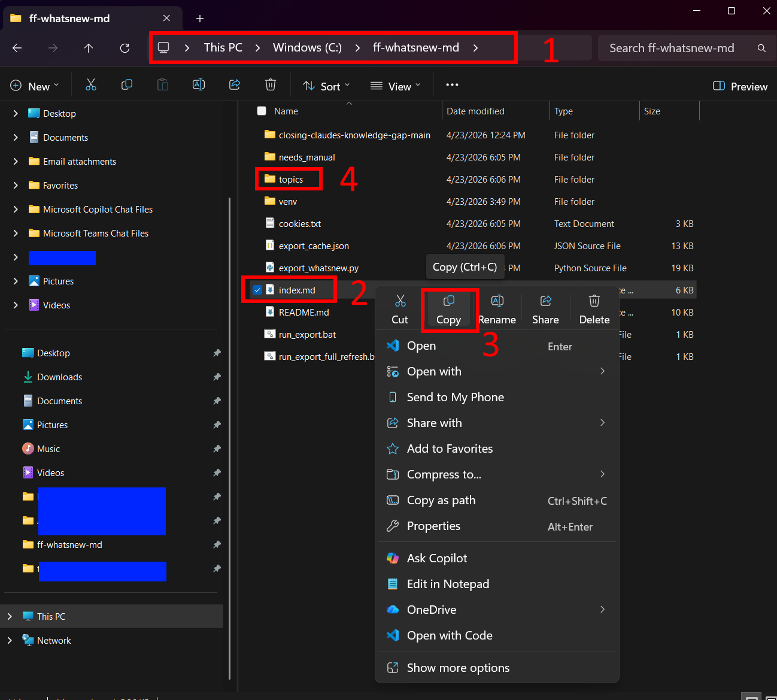Click the PC monitor icon in address bar

click(163, 48)
